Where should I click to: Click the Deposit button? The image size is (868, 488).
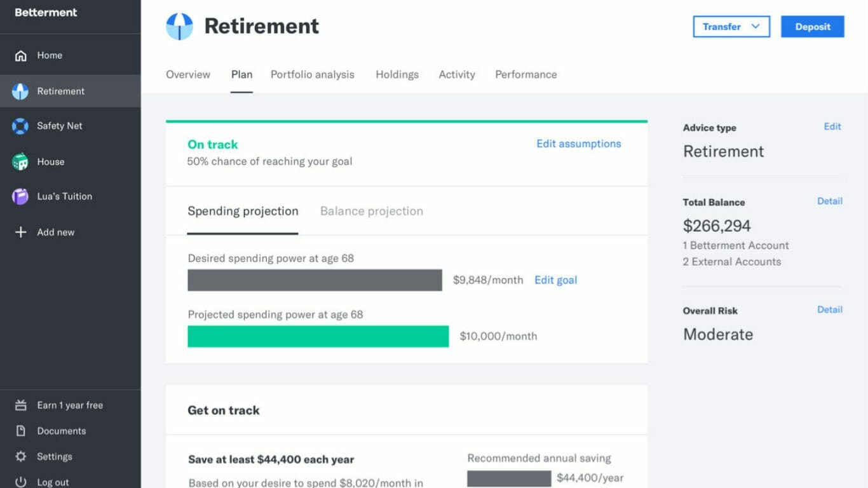(812, 27)
